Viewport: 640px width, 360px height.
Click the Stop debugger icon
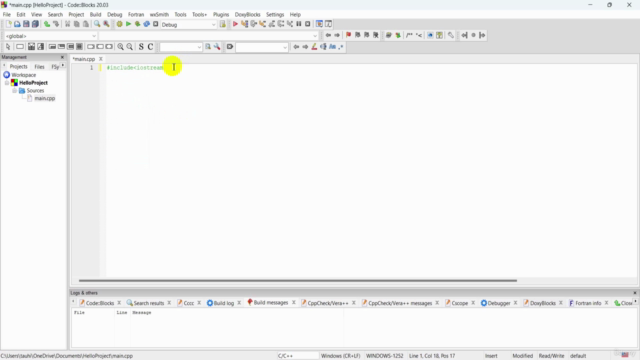point(308,24)
